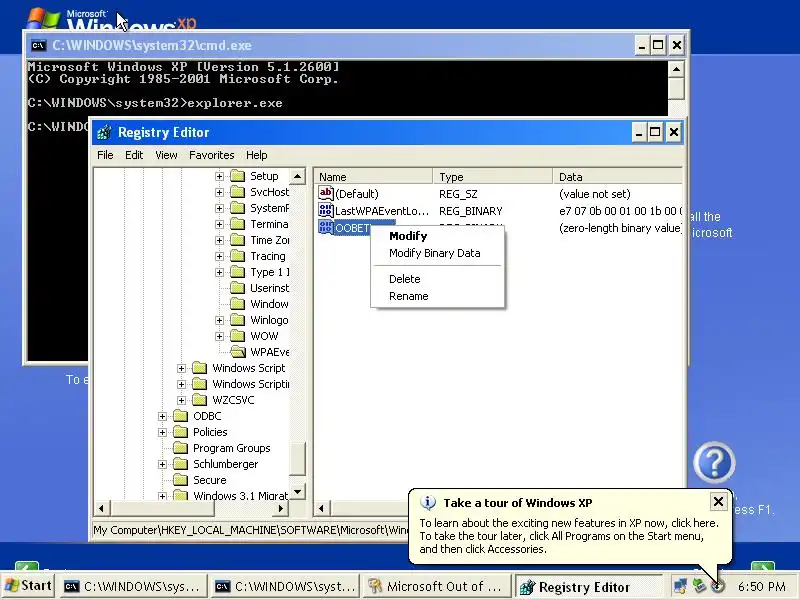Image resolution: width=800 pixels, height=600 pixels.
Task: Open the Edit menu in Registry Editor
Action: (134, 155)
